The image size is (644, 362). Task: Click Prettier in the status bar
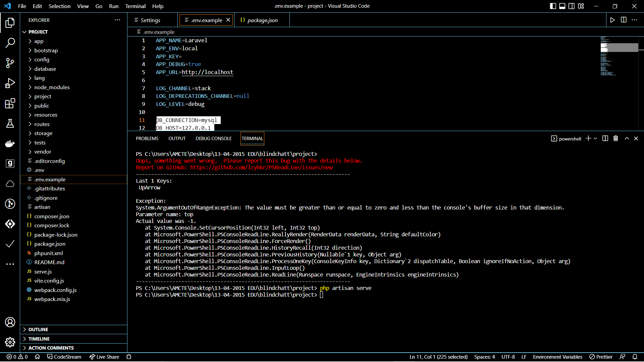pos(601,357)
